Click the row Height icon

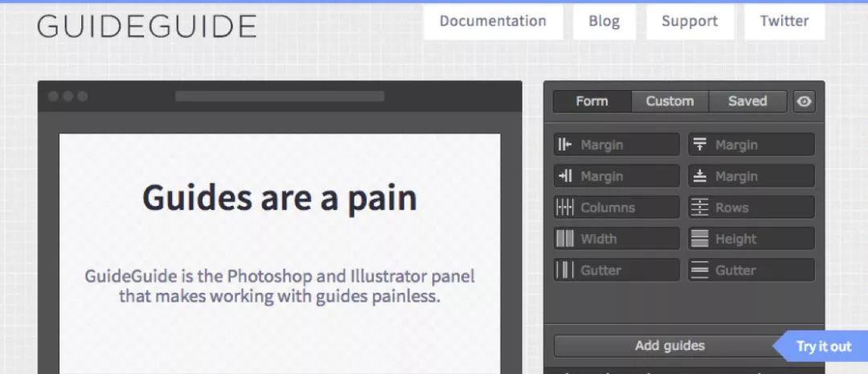(700, 239)
